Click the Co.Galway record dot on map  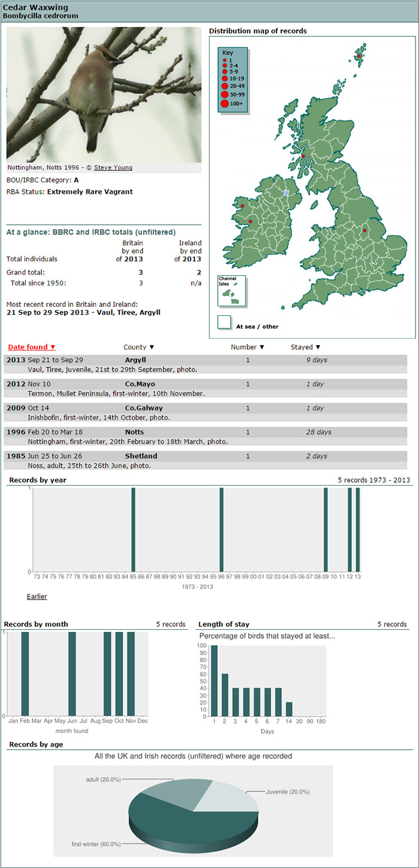pyautogui.click(x=250, y=222)
